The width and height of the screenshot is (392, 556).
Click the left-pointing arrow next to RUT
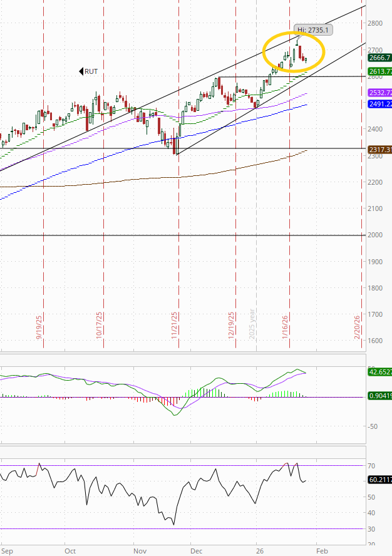(x=81, y=71)
